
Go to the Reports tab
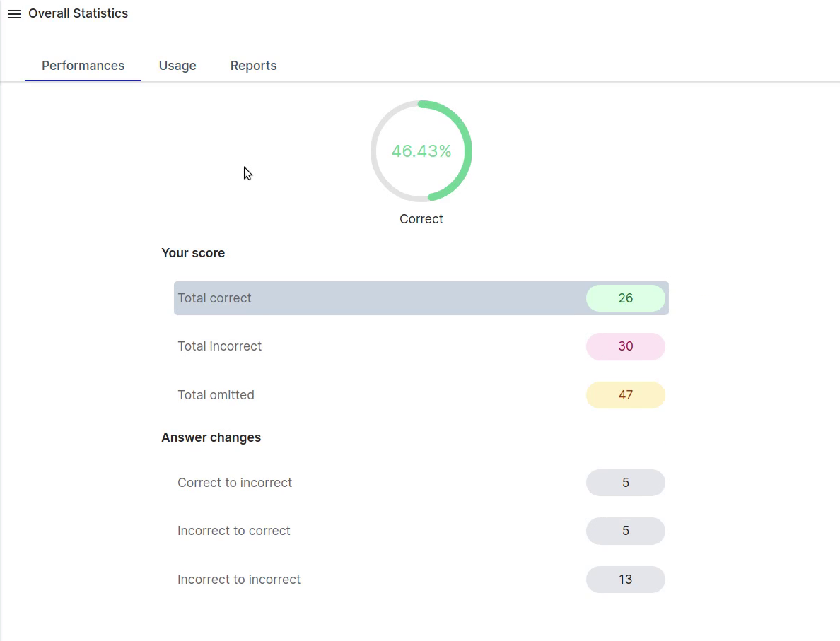[253, 66]
